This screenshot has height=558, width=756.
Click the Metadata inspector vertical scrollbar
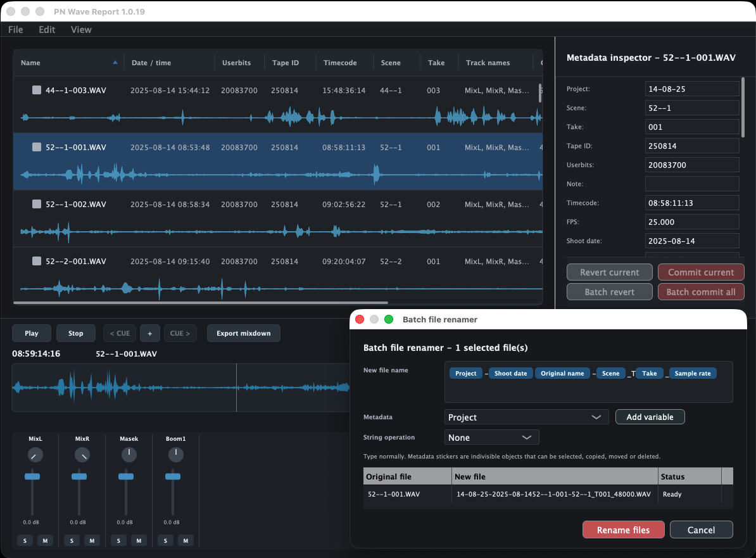pyautogui.click(x=743, y=107)
